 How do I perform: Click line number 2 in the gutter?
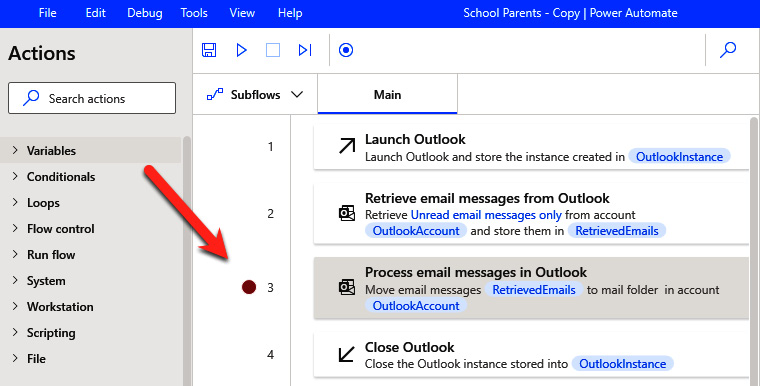point(270,213)
